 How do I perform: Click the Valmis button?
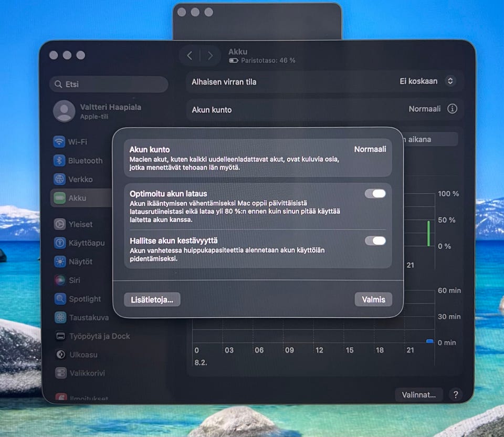(x=373, y=299)
